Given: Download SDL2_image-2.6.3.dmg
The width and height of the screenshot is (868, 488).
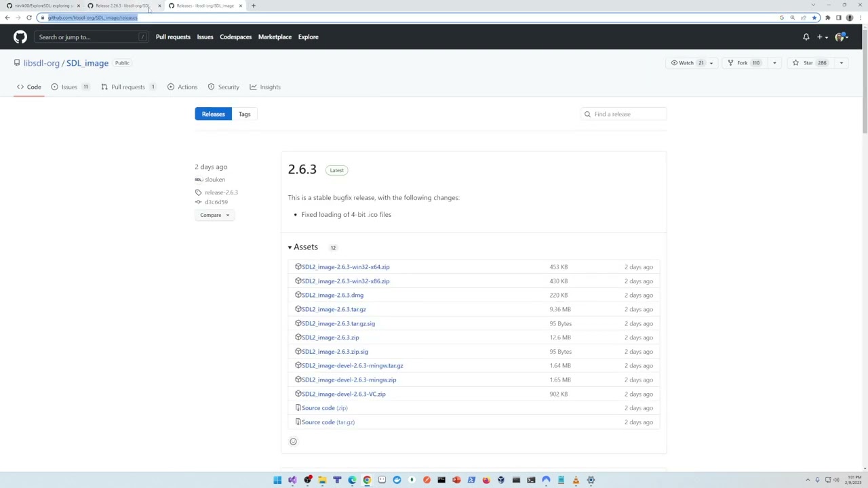Looking at the screenshot, I should click(332, 295).
